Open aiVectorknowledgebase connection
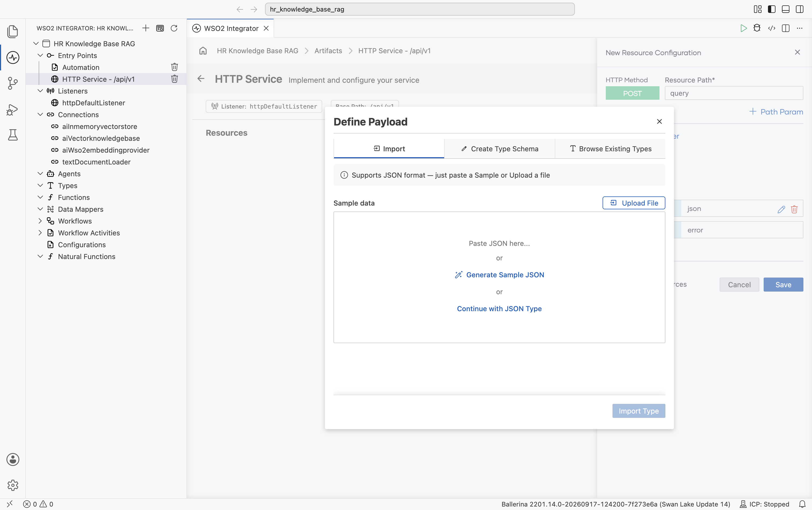This screenshot has width=812, height=510. [x=101, y=138]
